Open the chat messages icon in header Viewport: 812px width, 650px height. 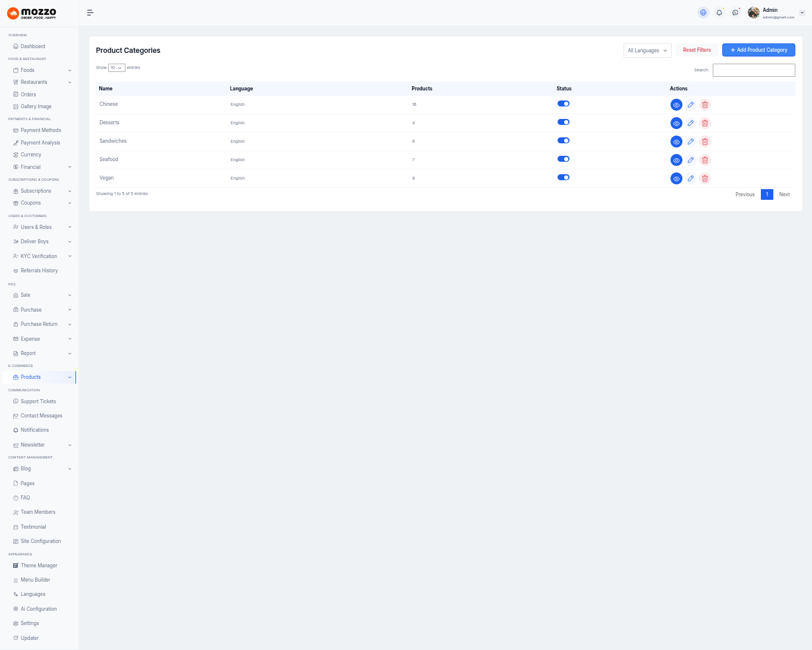pos(735,12)
